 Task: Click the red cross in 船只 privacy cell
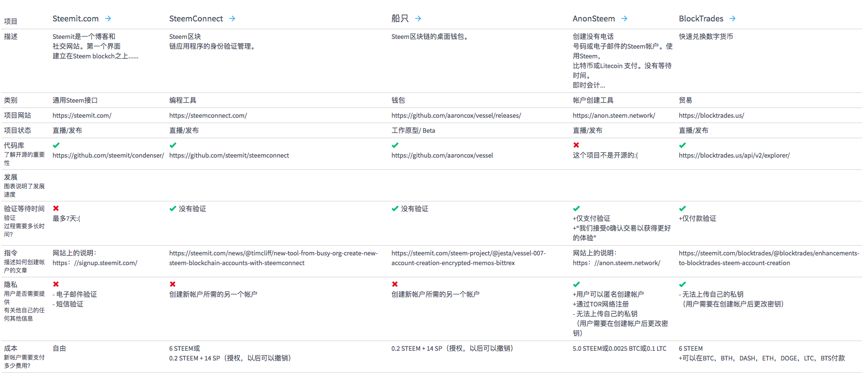[395, 284]
